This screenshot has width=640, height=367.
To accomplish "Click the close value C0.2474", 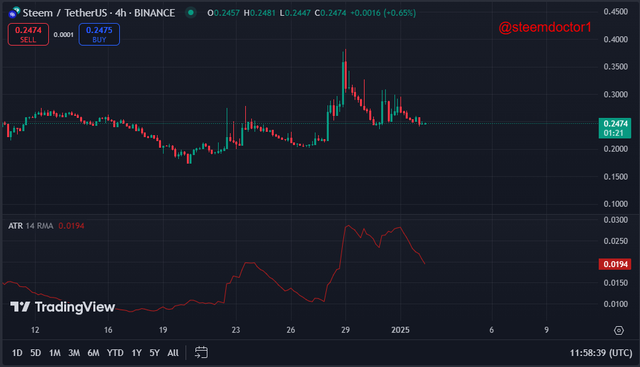I will (x=330, y=13).
